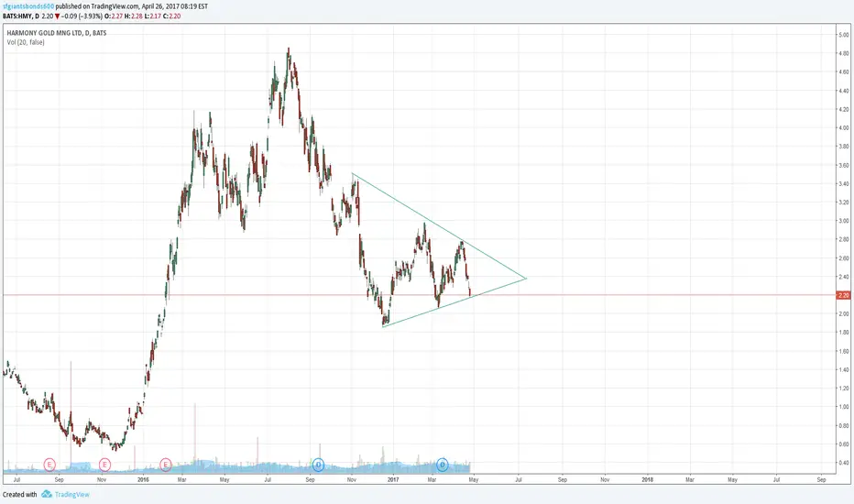Click the O:2.27 open price value
Screen dimensions: 854x504
pyautogui.click(x=114, y=16)
